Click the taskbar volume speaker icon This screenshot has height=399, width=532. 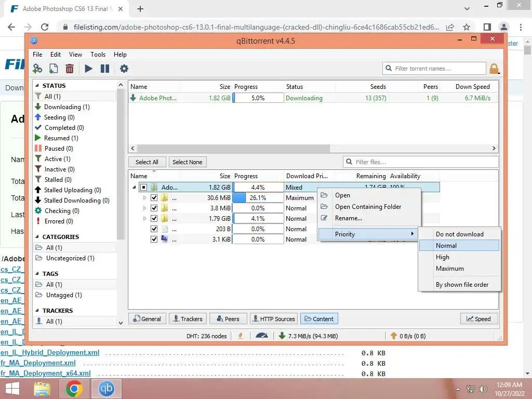point(483,389)
